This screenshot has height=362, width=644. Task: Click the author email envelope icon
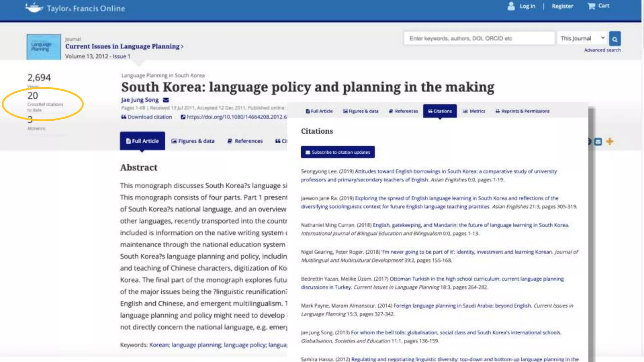(166, 100)
